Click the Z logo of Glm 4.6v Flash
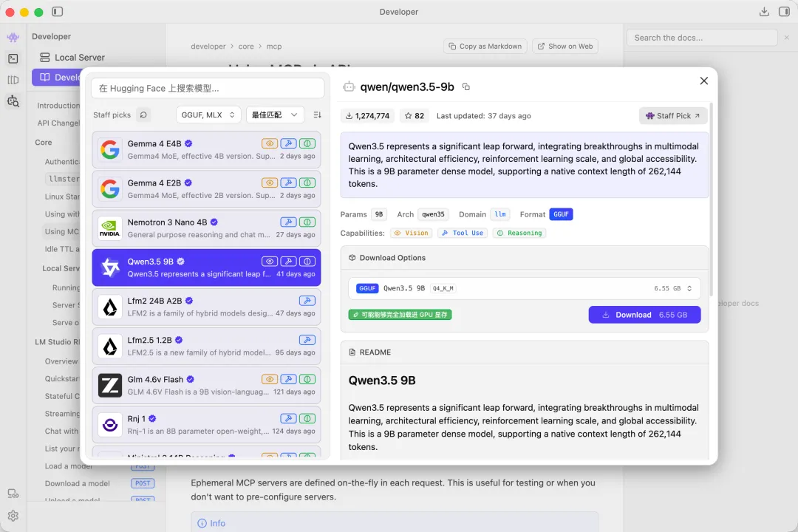 coord(110,386)
